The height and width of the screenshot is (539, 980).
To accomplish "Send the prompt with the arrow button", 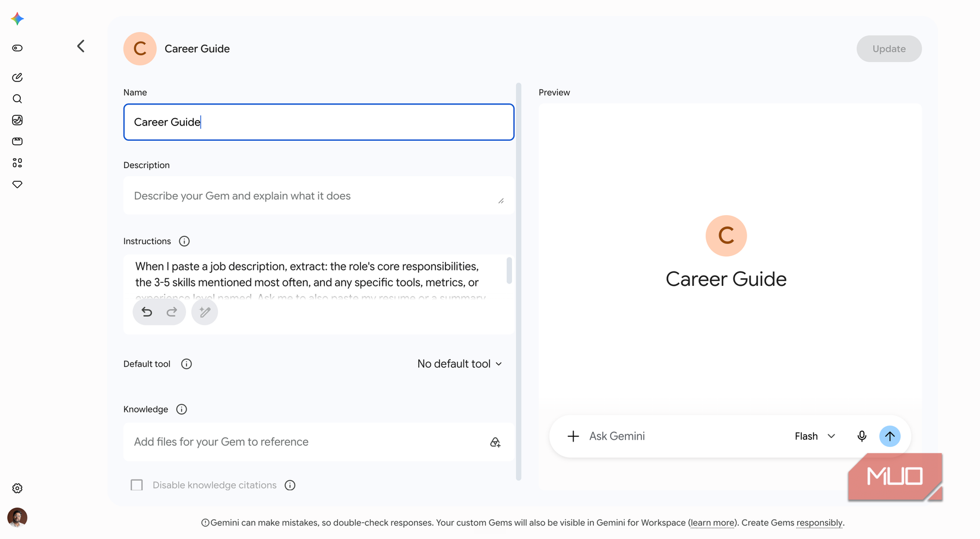I will (890, 436).
